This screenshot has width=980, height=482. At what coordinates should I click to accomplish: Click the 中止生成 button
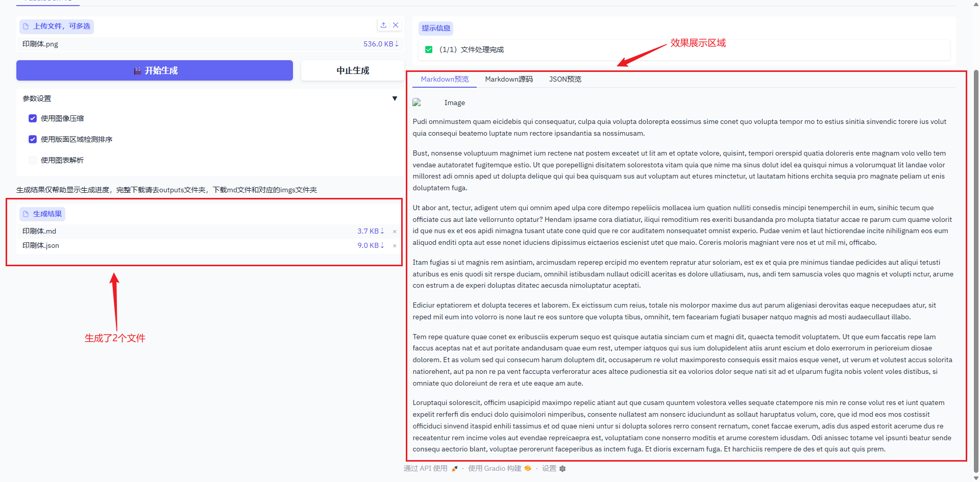click(x=352, y=70)
